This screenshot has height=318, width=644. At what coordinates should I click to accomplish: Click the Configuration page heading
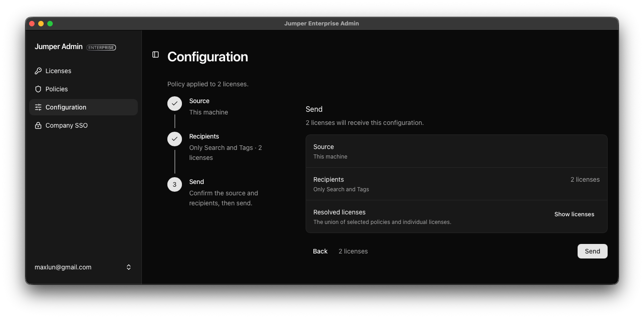207,57
